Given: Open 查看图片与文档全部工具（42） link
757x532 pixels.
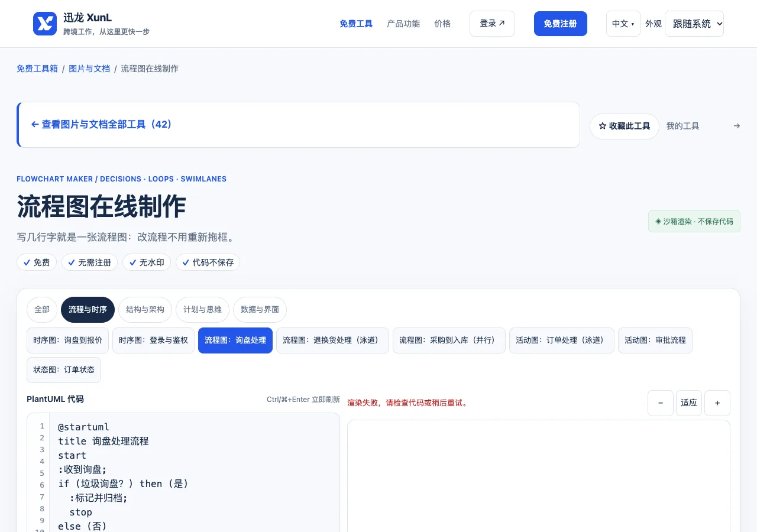Looking at the screenshot, I should coord(102,125).
